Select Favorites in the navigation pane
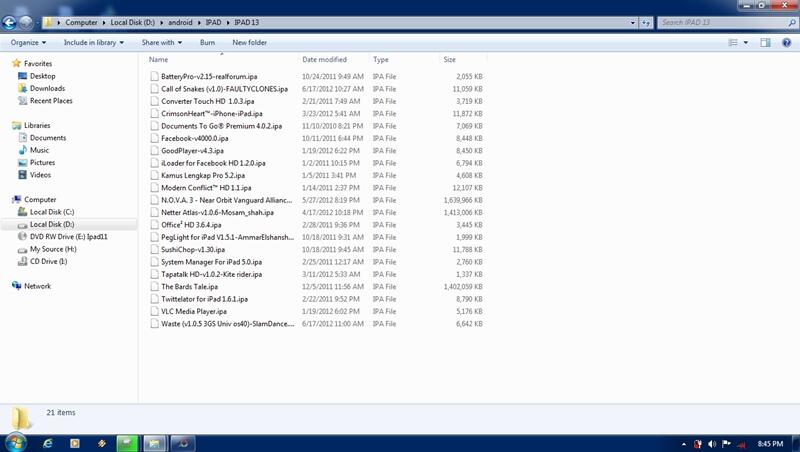The image size is (800, 452). (38, 64)
